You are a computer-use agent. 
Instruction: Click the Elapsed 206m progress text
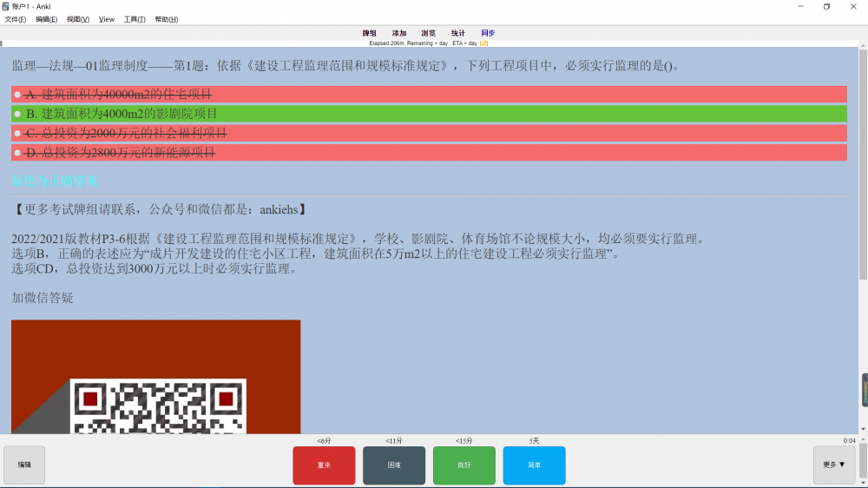[x=423, y=43]
